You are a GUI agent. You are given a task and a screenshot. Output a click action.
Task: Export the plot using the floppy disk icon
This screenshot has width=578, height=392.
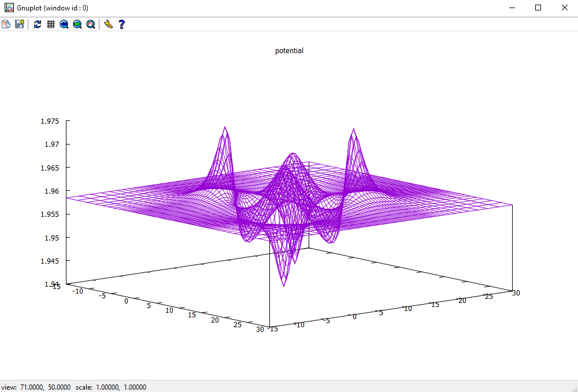pyautogui.click(x=20, y=24)
